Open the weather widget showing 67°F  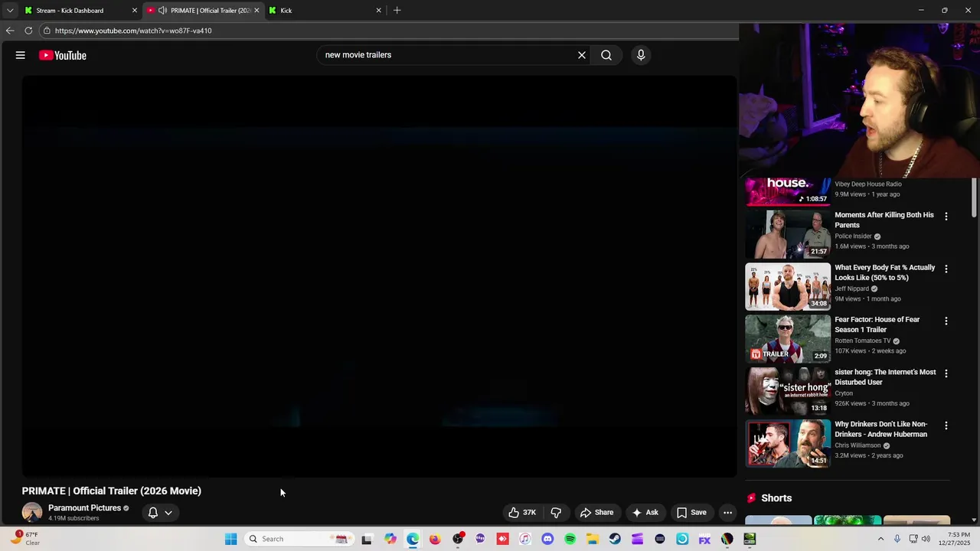point(24,539)
